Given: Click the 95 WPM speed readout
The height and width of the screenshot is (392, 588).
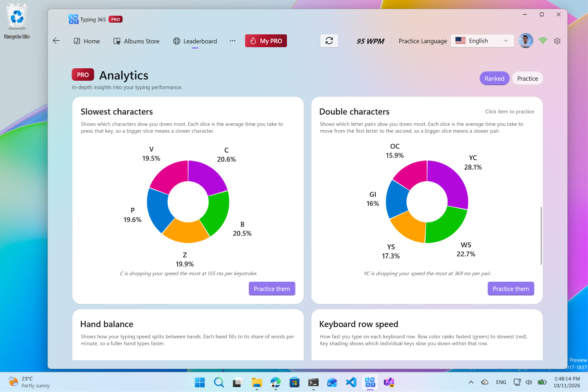Looking at the screenshot, I should (371, 41).
